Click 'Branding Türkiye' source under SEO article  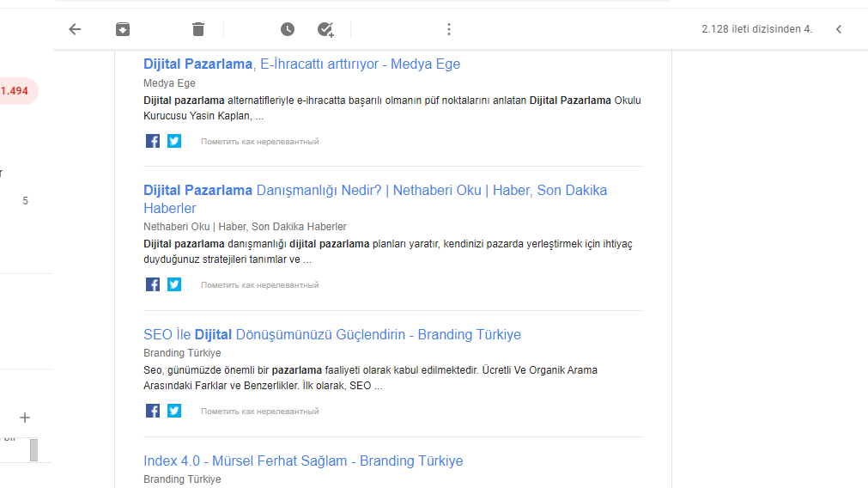point(182,353)
